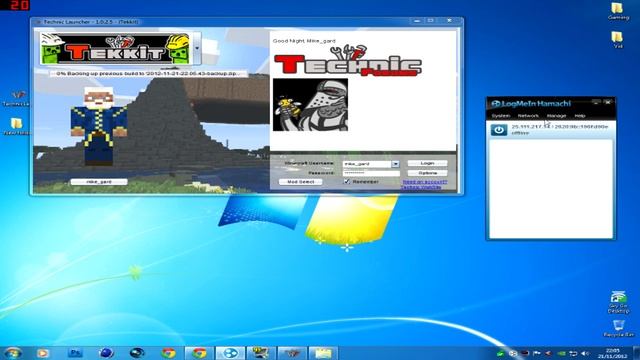Open the 'Need an account?' link

pos(424,182)
